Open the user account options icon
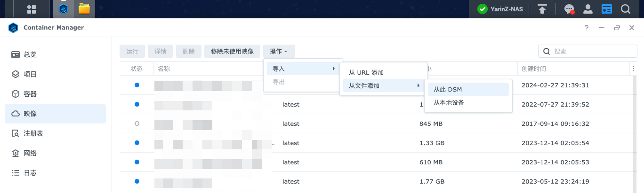Viewport: 644px width, 193px height. coord(588,9)
